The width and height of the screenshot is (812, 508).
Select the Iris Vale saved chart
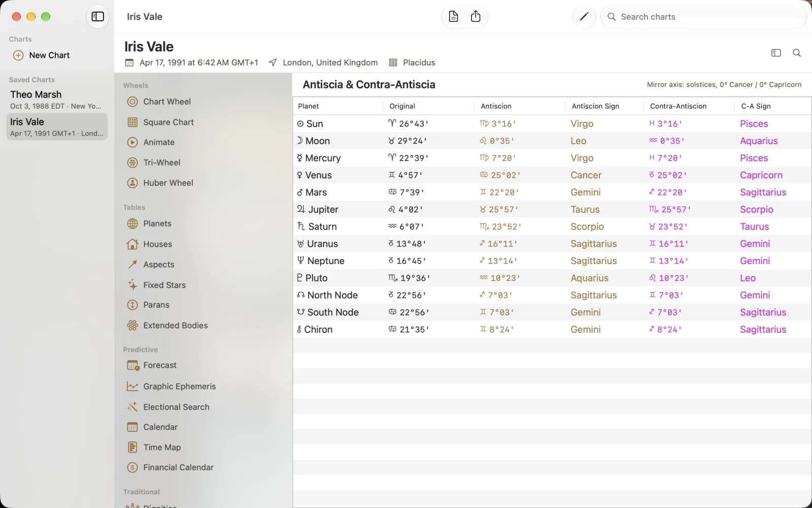click(57, 127)
